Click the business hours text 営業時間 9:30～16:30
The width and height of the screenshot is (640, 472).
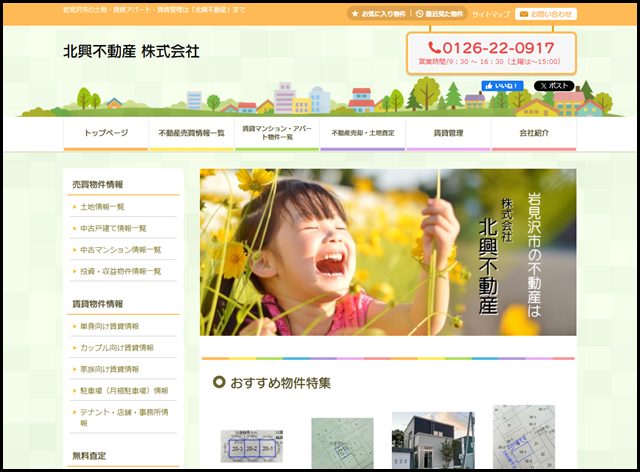click(x=489, y=62)
